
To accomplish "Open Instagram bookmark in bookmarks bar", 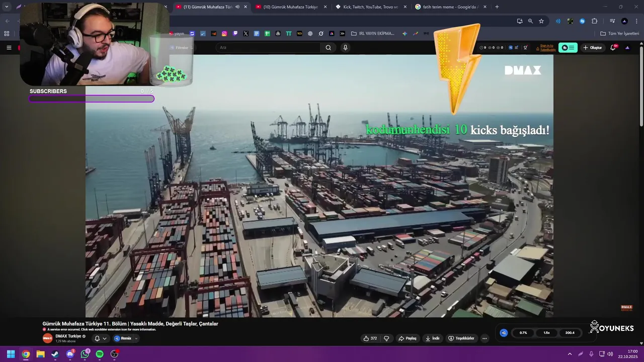I will pyautogui.click(x=224, y=34).
